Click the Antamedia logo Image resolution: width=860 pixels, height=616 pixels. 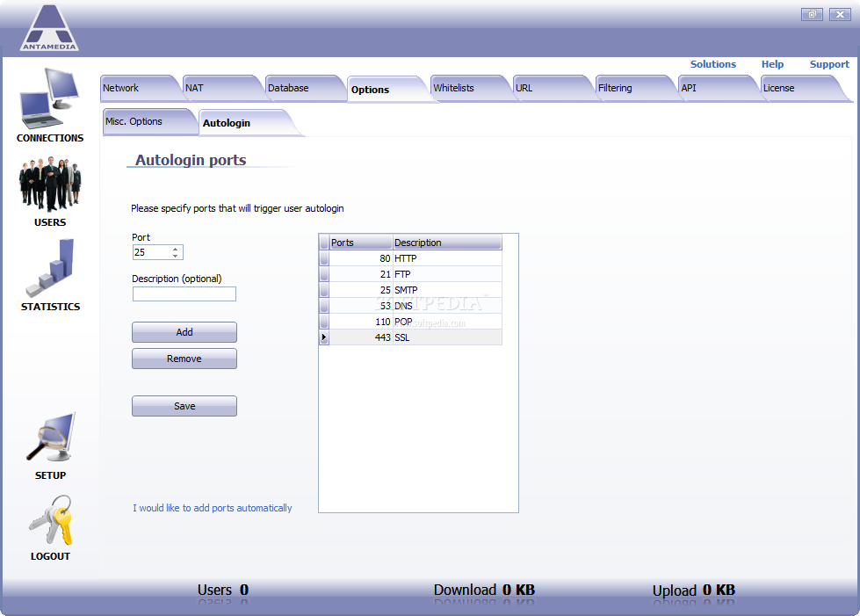[x=49, y=28]
